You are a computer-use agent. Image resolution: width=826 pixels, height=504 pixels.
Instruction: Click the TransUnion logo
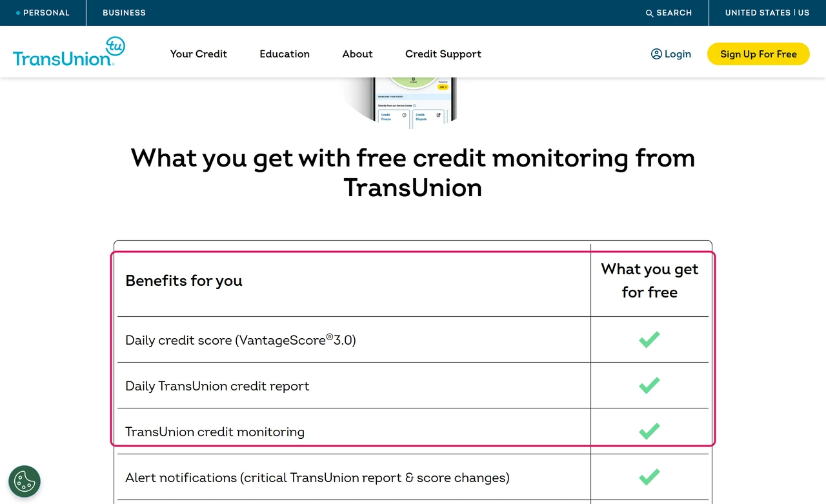pos(69,52)
